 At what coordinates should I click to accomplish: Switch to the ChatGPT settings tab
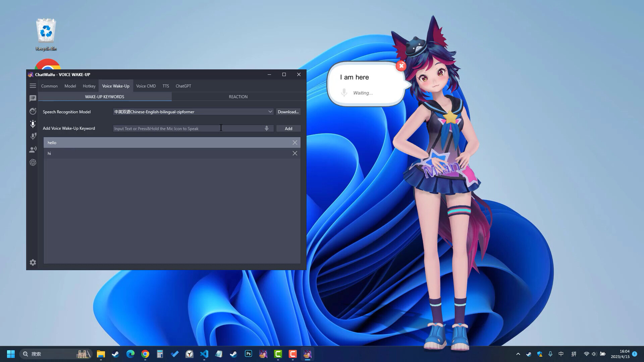(183, 86)
